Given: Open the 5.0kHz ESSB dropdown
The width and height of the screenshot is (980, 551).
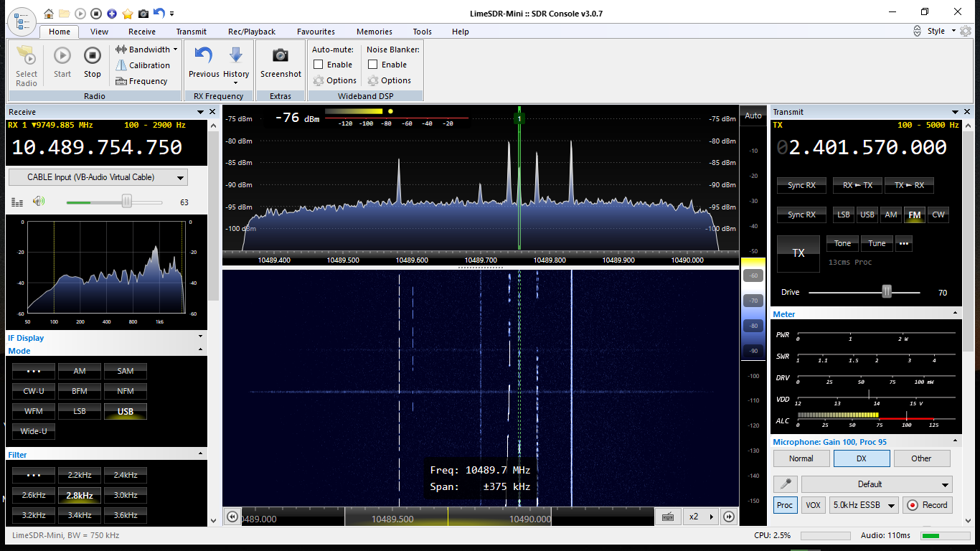Looking at the screenshot, I should pyautogui.click(x=864, y=505).
